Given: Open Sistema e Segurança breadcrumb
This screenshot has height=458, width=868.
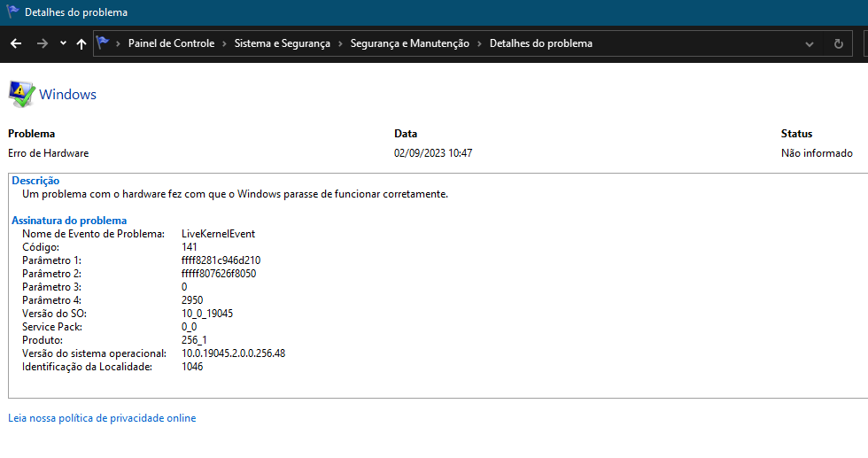Looking at the screenshot, I should coord(282,43).
